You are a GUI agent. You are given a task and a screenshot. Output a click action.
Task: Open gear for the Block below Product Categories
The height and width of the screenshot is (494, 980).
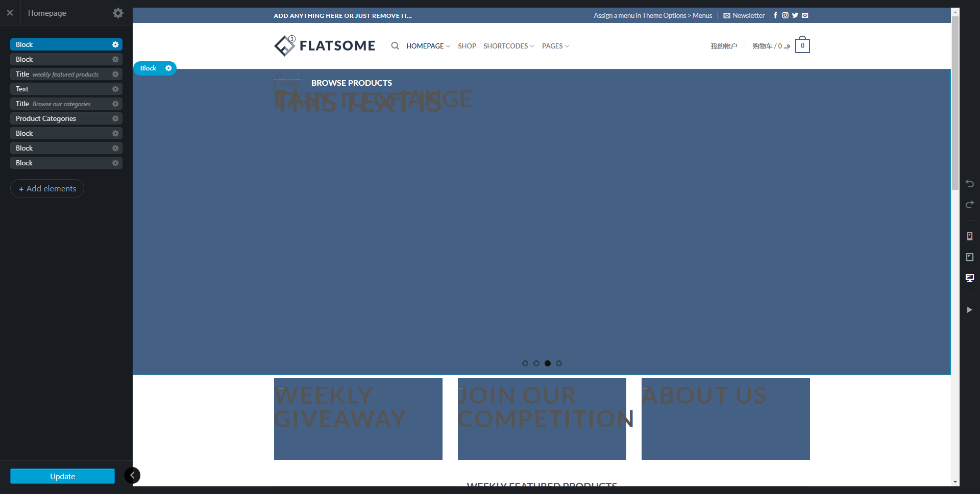115,134
